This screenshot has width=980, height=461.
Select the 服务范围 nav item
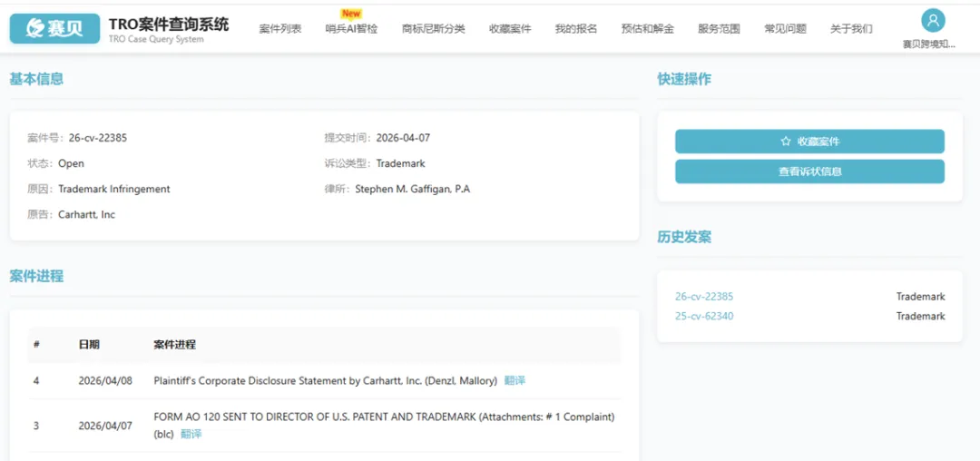coord(719,29)
